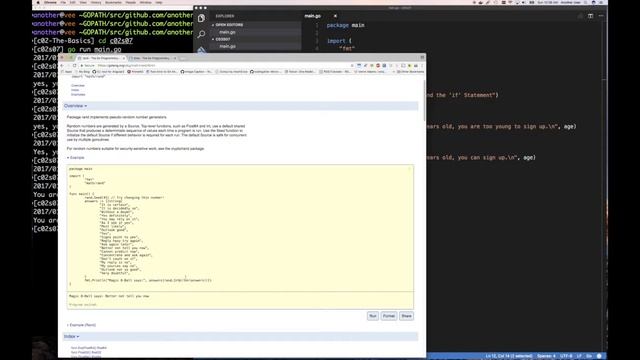Viewport: 640px width, 360px height.
Task: Bookmark this page with star icon
Action: [x=352, y=65]
